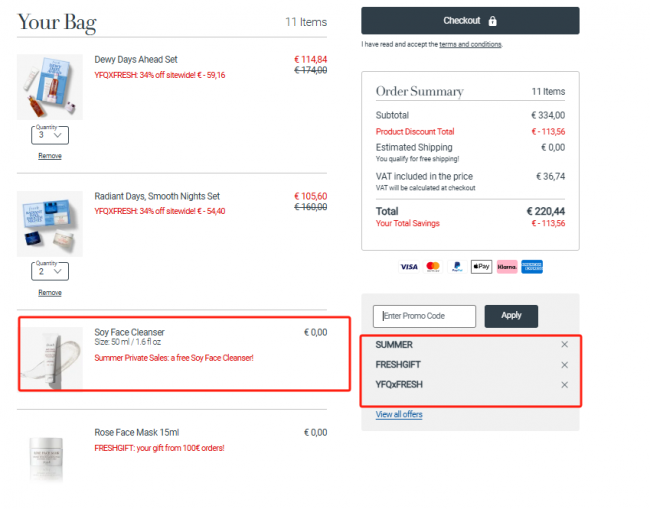
Task: Open the Rose Face Mask product image
Action: pos(46,459)
